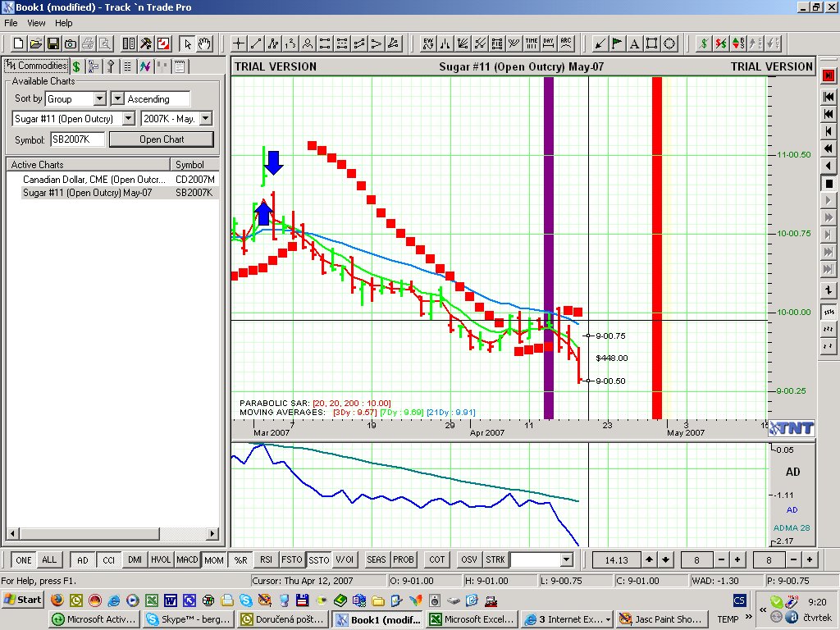Click the up arrow next to 14.13
840x630 pixels.
[650, 559]
